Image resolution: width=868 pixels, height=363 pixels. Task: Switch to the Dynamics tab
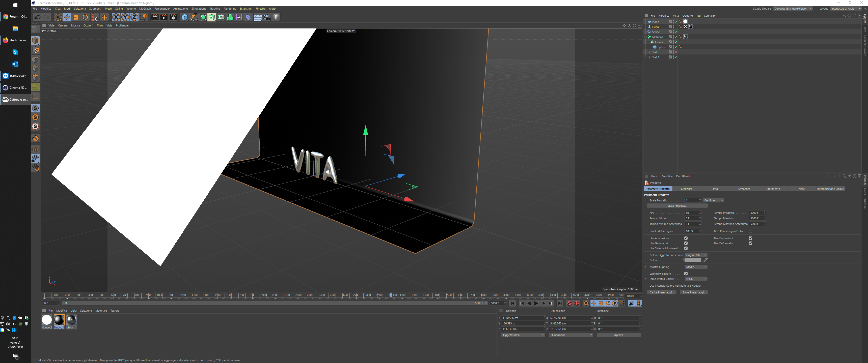click(744, 189)
